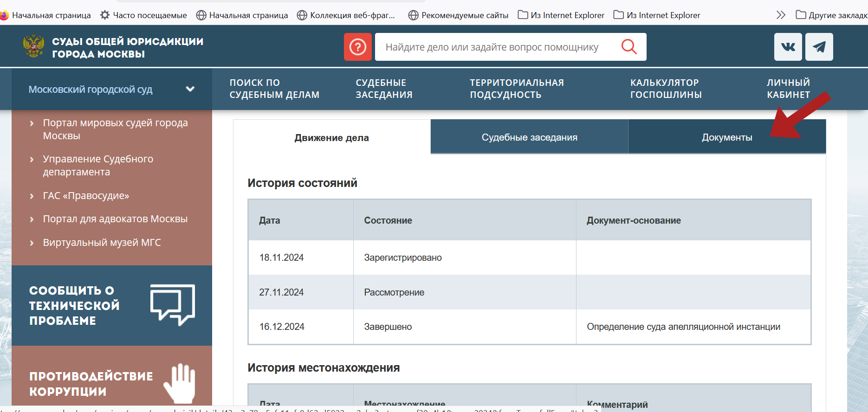Screen dimensions: 868x412
Task: Open 'Калькулятор госпошлины' menu item
Action: pyautogui.click(x=666, y=89)
